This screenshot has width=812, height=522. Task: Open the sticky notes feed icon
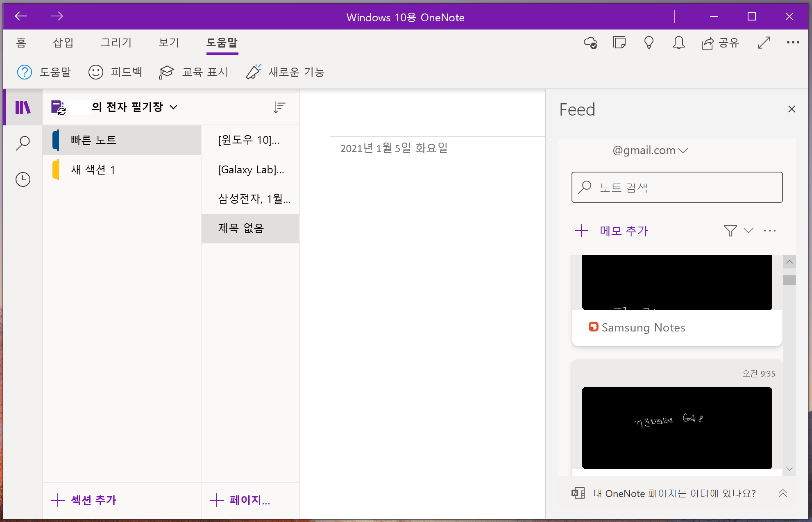point(619,43)
